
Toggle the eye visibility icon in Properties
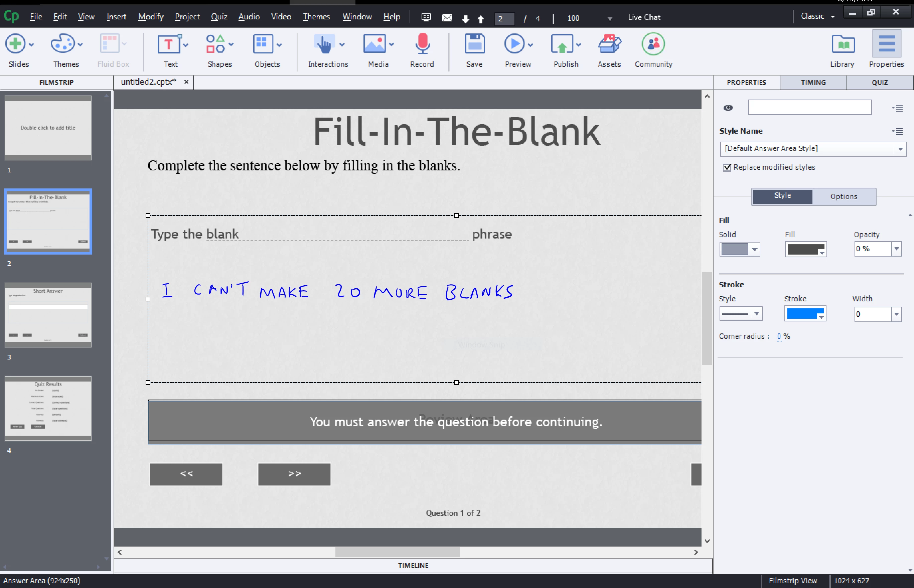click(x=728, y=108)
